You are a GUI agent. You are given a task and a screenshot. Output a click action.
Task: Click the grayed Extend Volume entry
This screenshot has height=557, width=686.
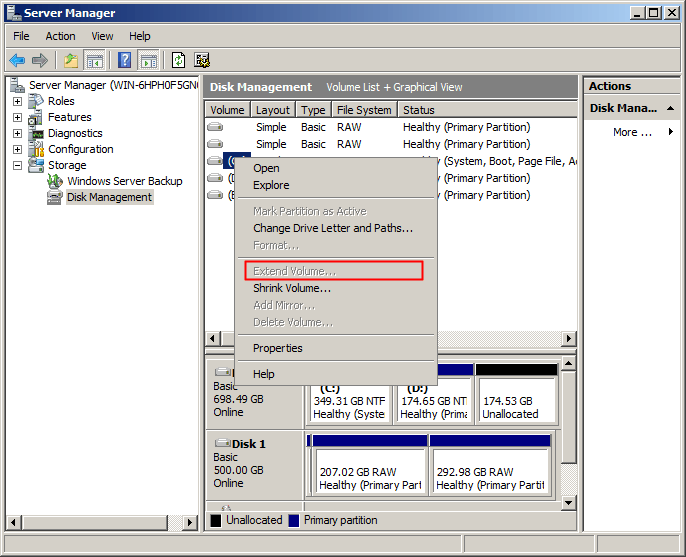pos(336,271)
